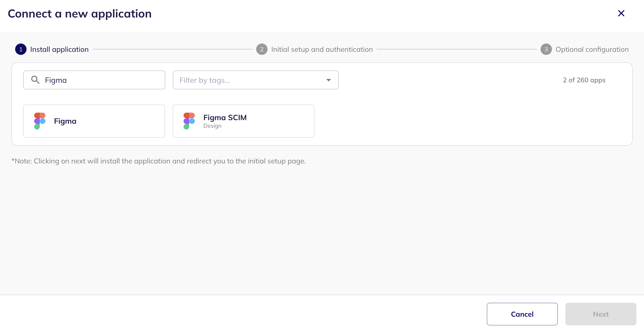Image resolution: width=644 pixels, height=333 pixels.
Task: Close the Connect a new application dialog
Action: pos(621,13)
